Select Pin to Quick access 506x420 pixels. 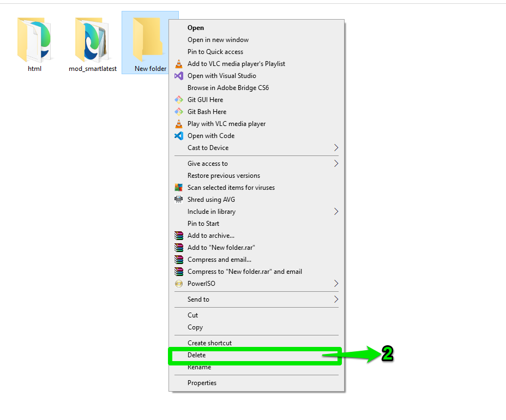coord(257,52)
